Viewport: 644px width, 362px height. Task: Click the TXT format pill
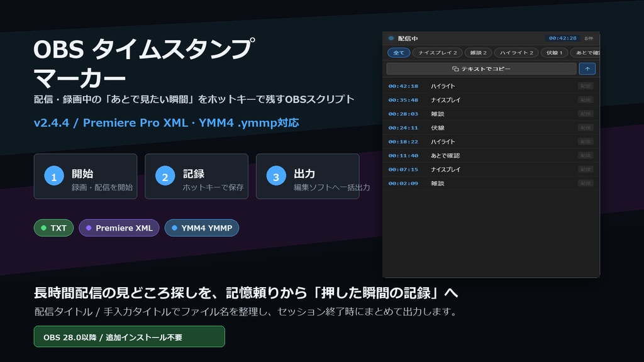(54, 228)
